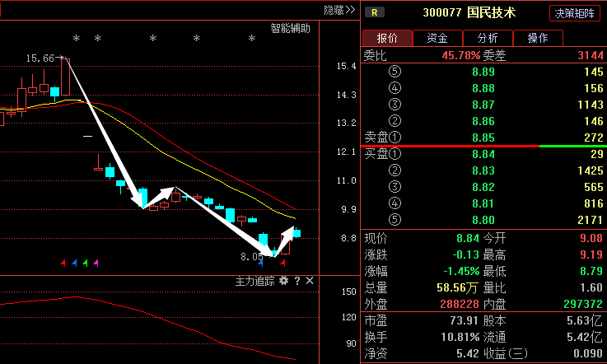Close the 主力追踪 indicator panel
The height and width of the screenshot is (364, 607).
tap(310, 281)
